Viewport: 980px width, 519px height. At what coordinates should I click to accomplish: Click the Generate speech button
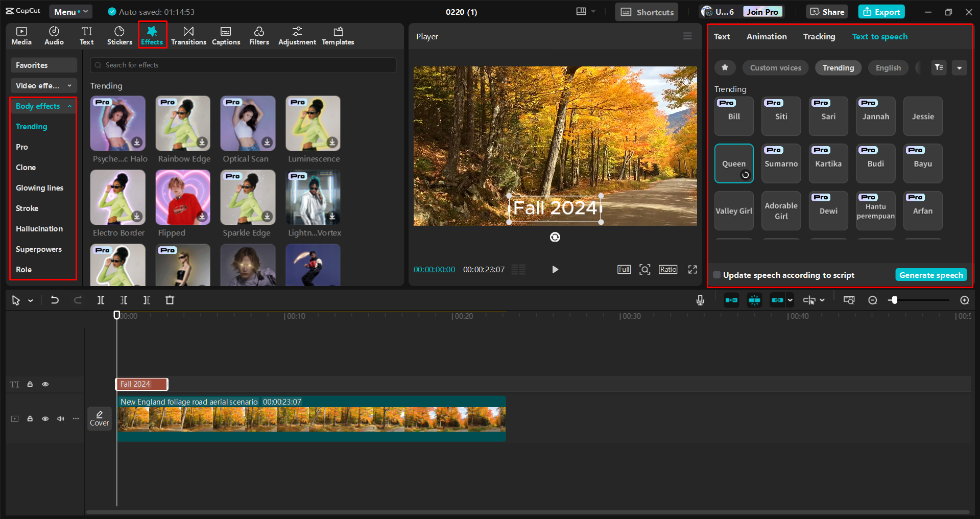931,275
